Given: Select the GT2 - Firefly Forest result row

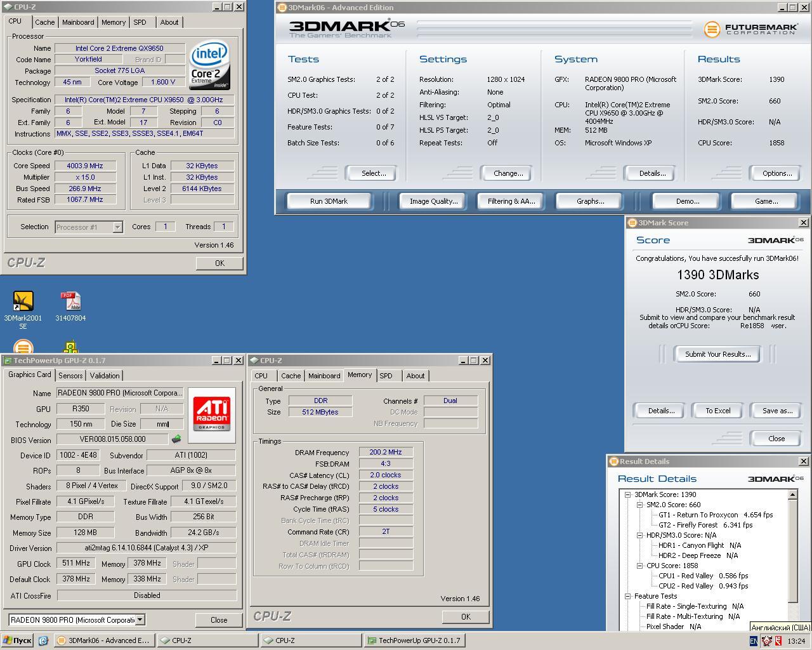Looking at the screenshot, I should pyautogui.click(x=705, y=525).
